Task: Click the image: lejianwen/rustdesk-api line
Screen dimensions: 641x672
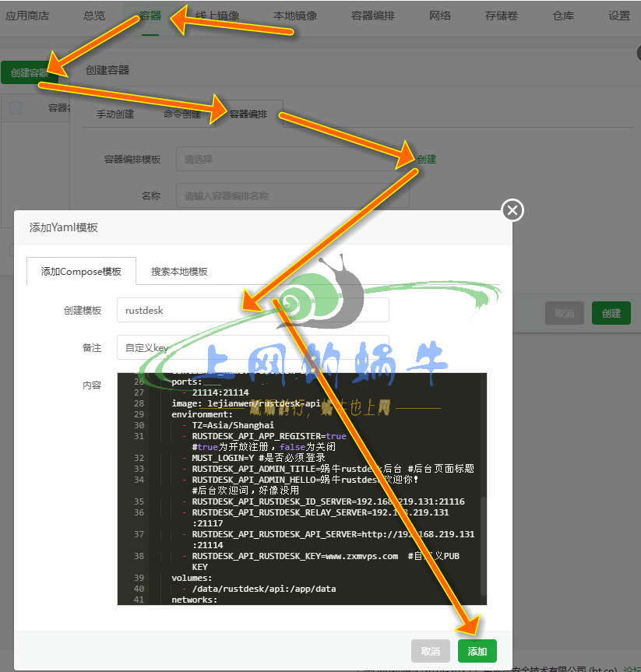Action: pyautogui.click(x=246, y=403)
